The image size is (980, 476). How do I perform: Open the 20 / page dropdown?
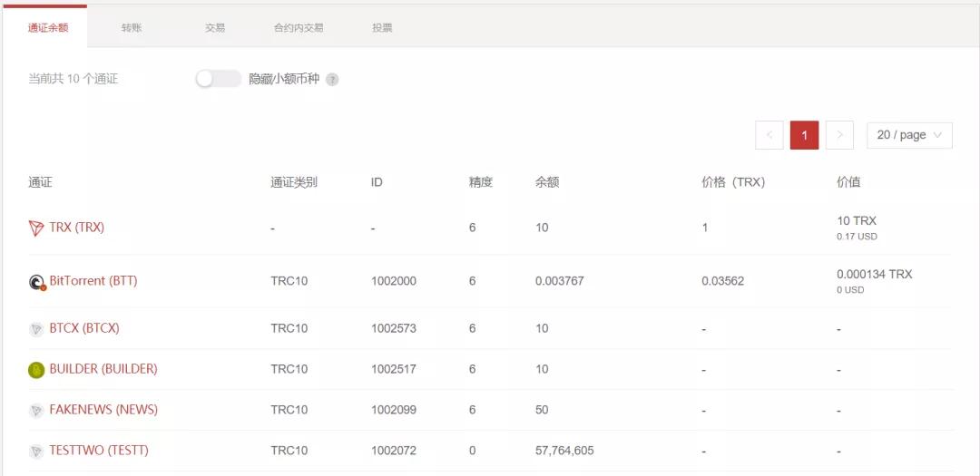click(909, 135)
